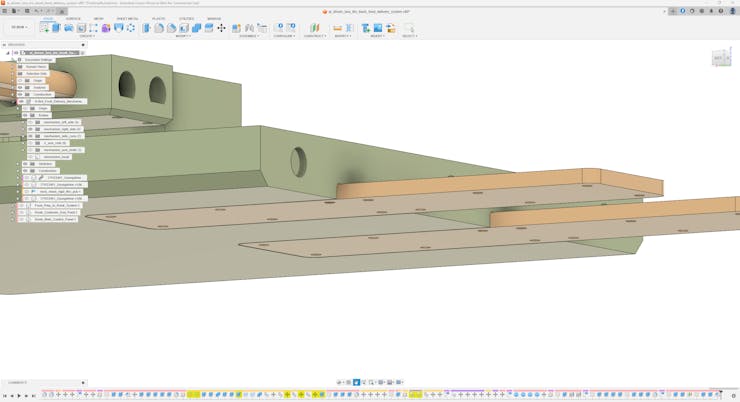Click the COMMENTS panel header
This screenshot has width=740, height=402.
pyautogui.click(x=18, y=383)
